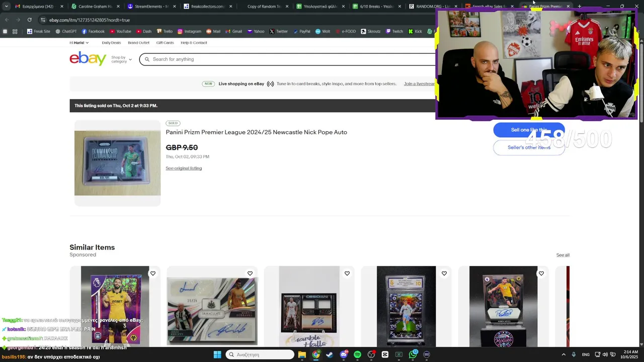Expand the Hi Haris account dropdown
Image resolution: width=644 pixels, height=362 pixels.
(79, 43)
